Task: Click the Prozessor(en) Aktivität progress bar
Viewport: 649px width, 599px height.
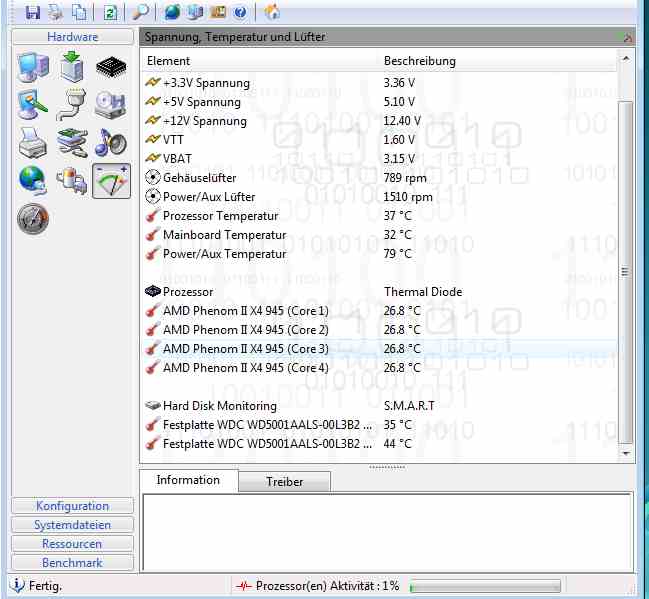Action: point(485,586)
